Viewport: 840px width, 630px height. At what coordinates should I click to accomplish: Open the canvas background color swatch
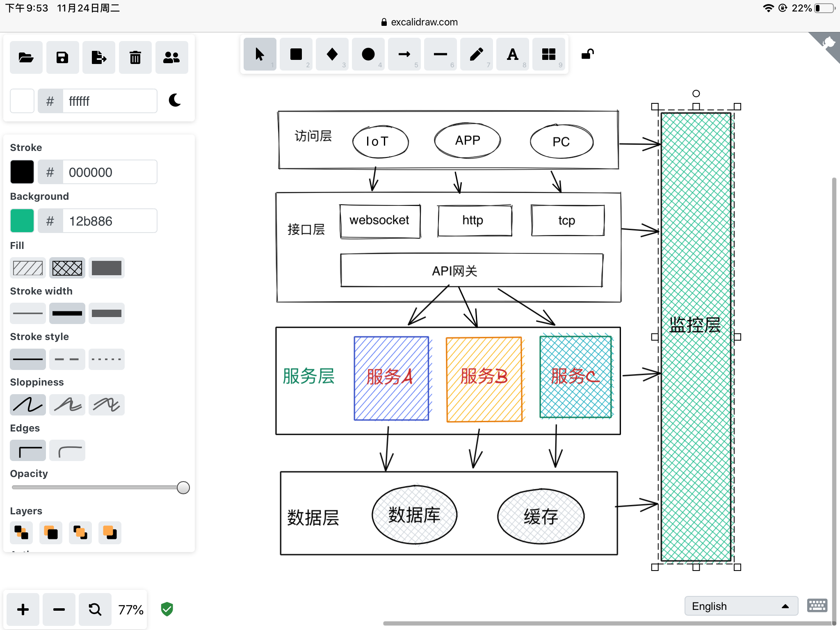(22, 101)
